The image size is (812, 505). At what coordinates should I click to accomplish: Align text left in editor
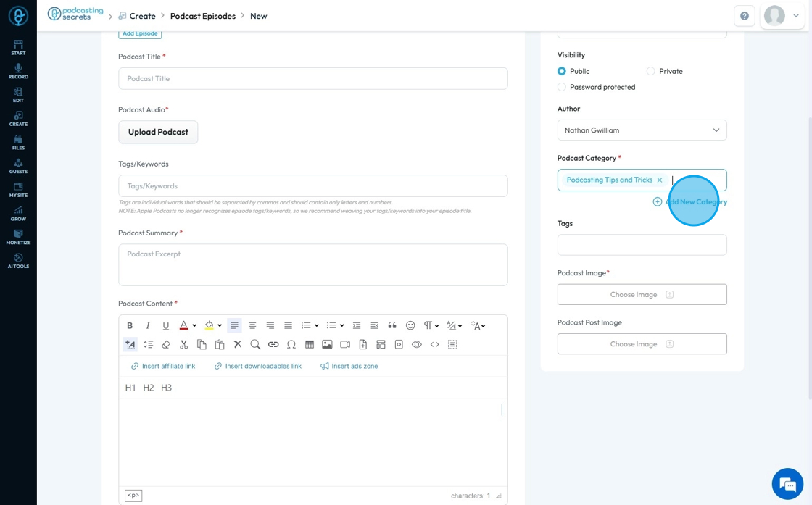tap(235, 325)
